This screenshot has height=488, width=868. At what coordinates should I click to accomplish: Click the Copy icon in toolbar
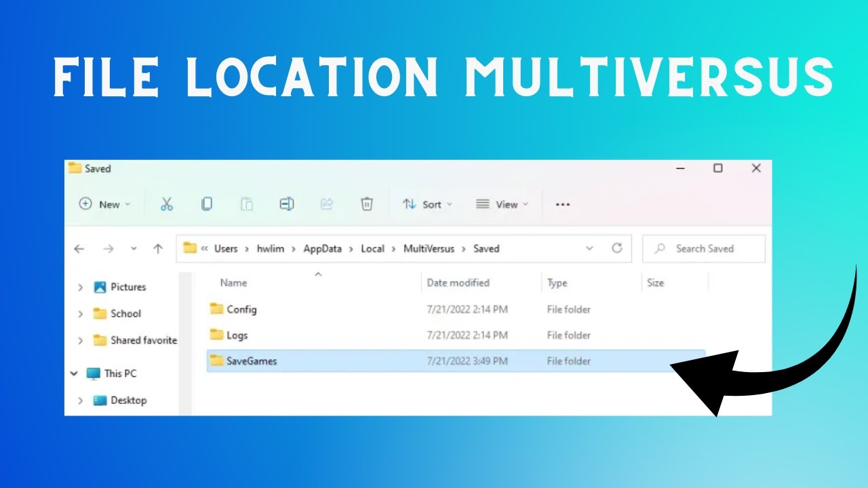coord(207,203)
